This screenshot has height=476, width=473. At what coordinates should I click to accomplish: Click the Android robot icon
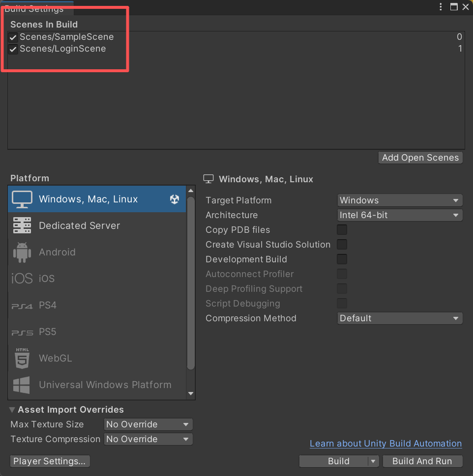22,252
